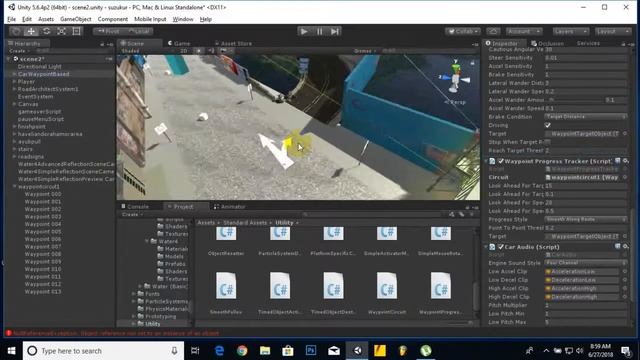Open the Gizmos dropdown
Viewport: 640px width, 360px height.
[x=365, y=51]
